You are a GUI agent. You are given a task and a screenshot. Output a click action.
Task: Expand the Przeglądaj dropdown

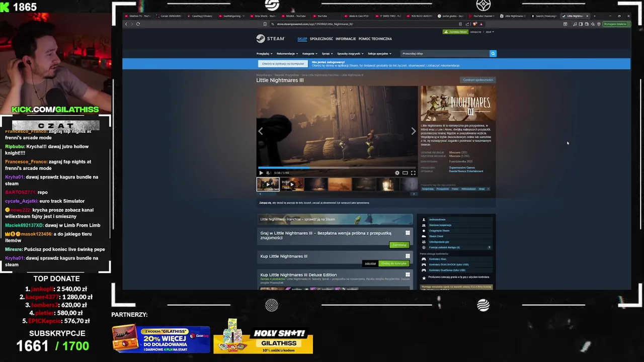tap(264, 53)
